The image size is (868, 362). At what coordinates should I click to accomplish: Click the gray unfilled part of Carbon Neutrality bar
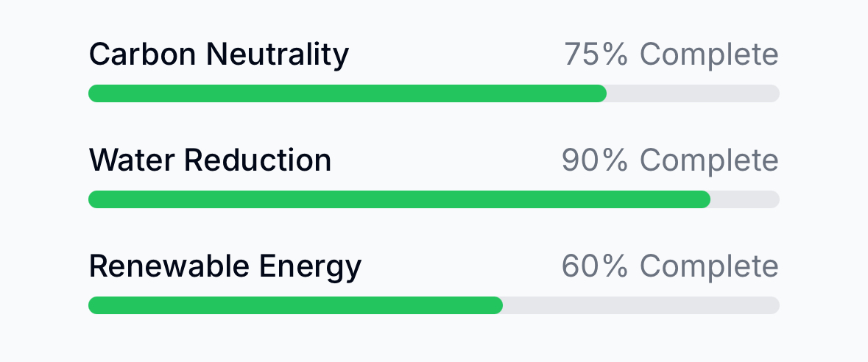coord(693,93)
